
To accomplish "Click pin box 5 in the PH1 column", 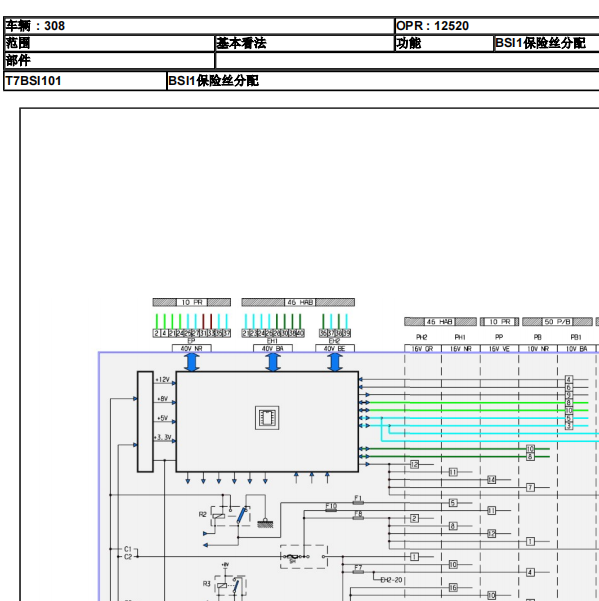I will pyautogui.click(x=453, y=502).
